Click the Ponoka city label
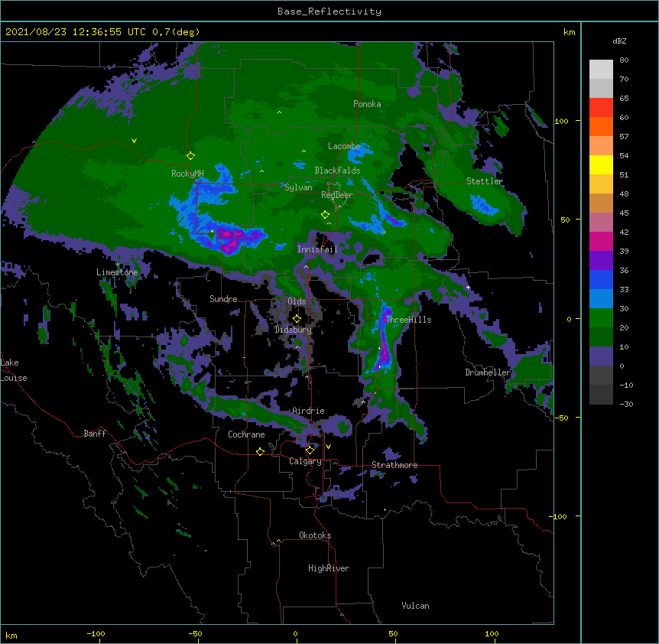 tap(367, 104)
